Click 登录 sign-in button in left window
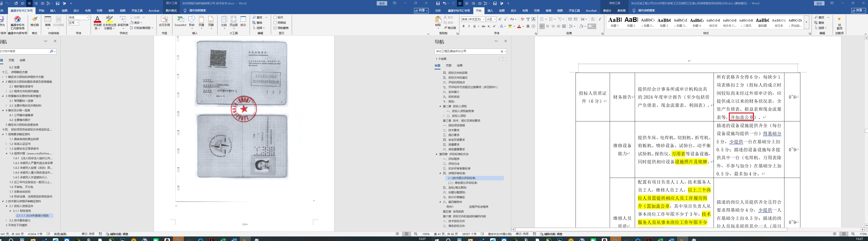 382,3
